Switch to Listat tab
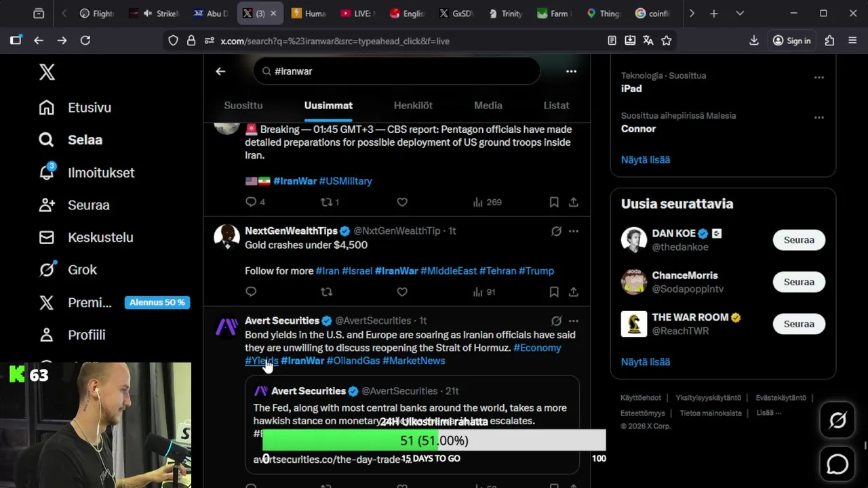 click(556, 106)
